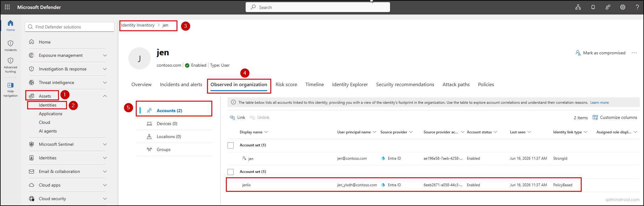Check the second Account set checkbox
Image resolution: width=644 pixels, height=206 pixels.
point(231,172)
